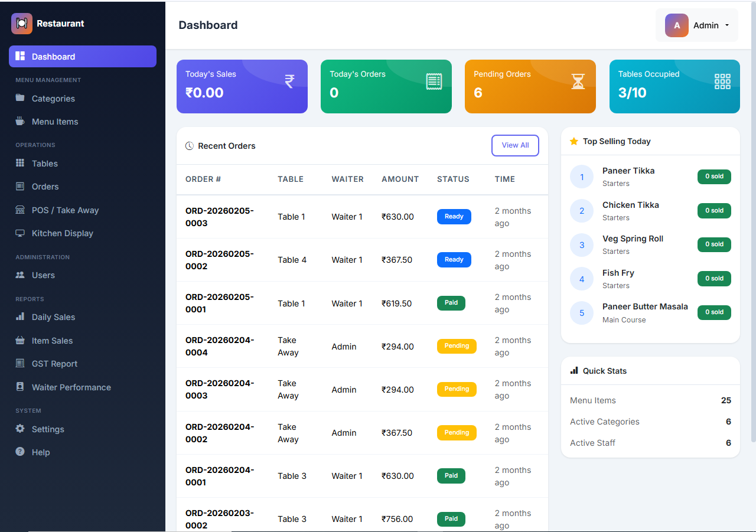Click the hourglass icon on Pending Orders
This screenshot has height=532, width=756.
click(x=578, y=81)
